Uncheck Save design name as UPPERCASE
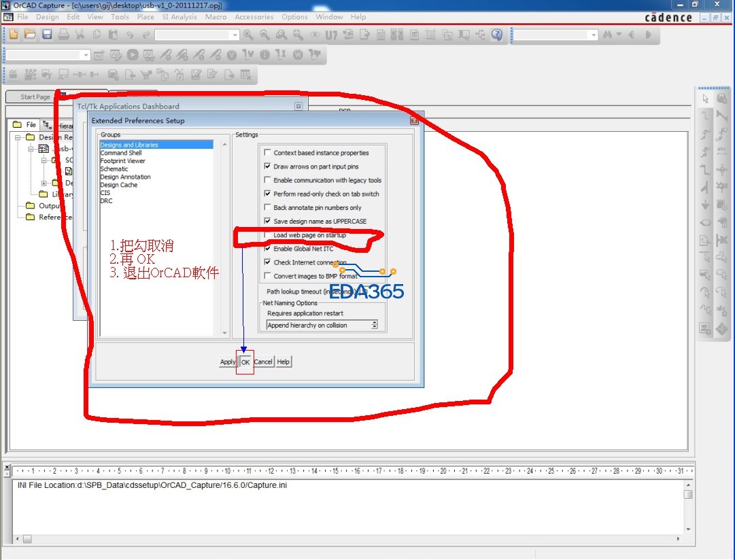735x560 pixels. 268,221
